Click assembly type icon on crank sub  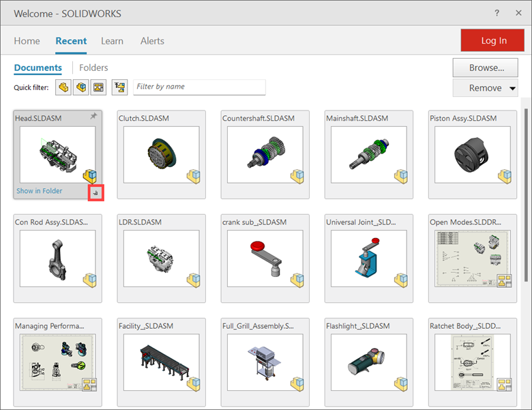(297, 280)
